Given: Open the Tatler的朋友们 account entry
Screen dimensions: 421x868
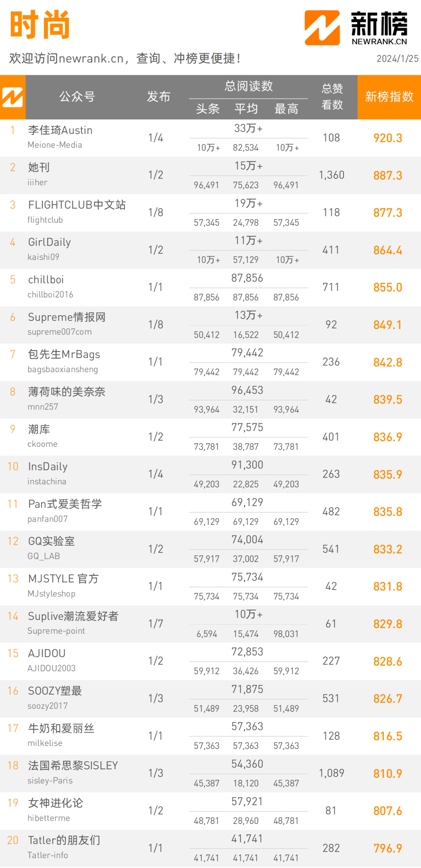Looking at the screenshot, I should (x=64, y=840).
